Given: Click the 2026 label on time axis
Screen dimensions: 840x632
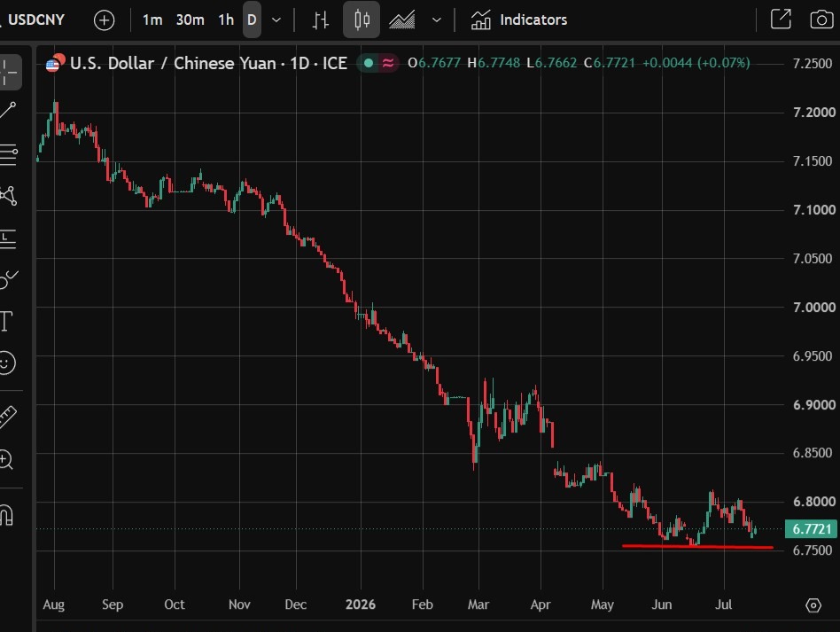Looking at the screenshot, I should pyautogui.click(x=361, y=605).
